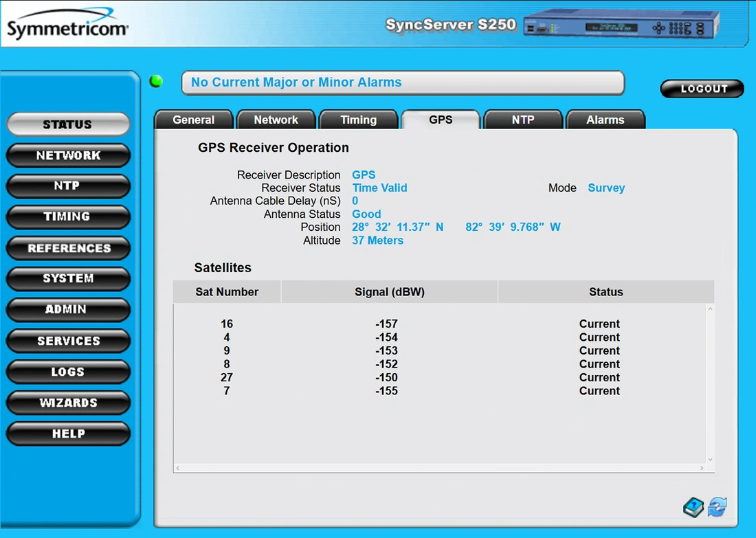Switch to the NTP tab

(x=523, y=120)
